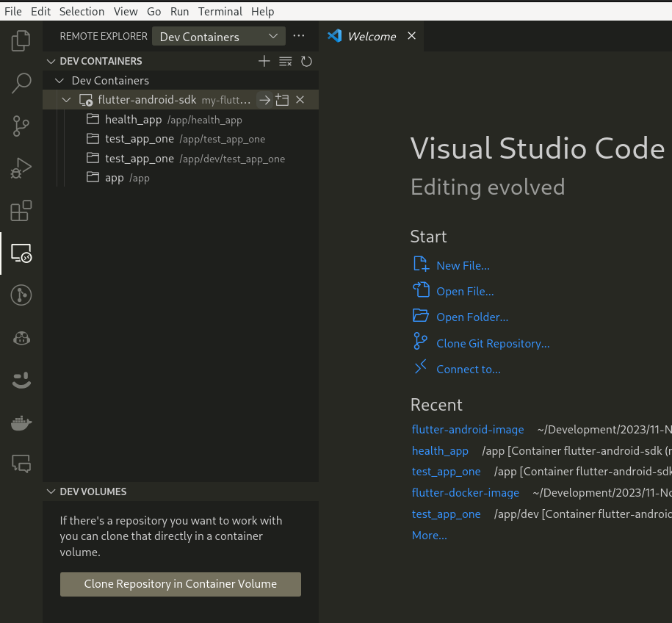This screenshot has height=623, width=672.
Task: Collapse the flutter-android-sdk container node
Action: 66,100
